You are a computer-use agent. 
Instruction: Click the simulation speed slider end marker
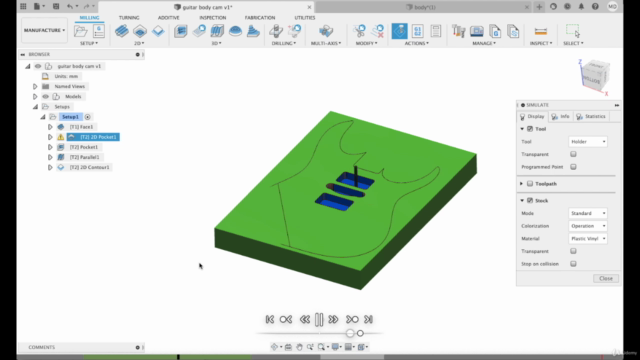tap(360, 333)
